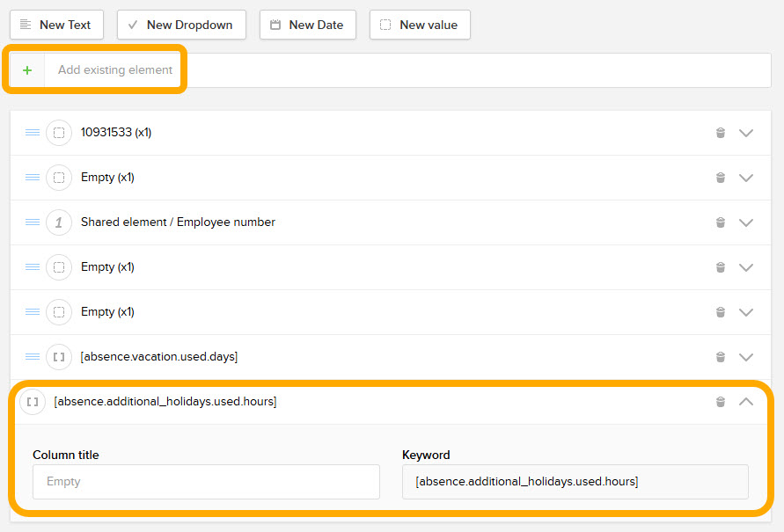Click the green plus icon to add element

[27, 70]
